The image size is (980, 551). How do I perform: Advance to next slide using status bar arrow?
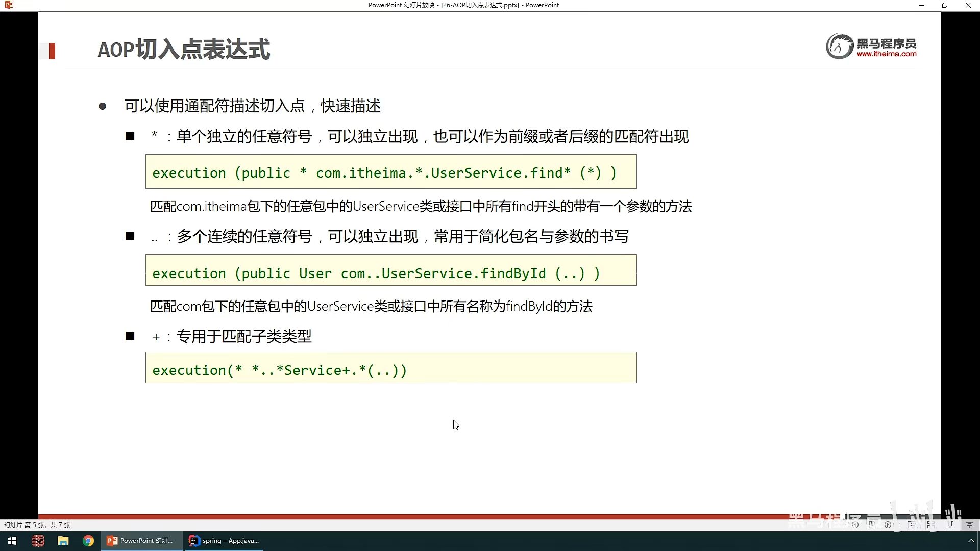point(888,524)
